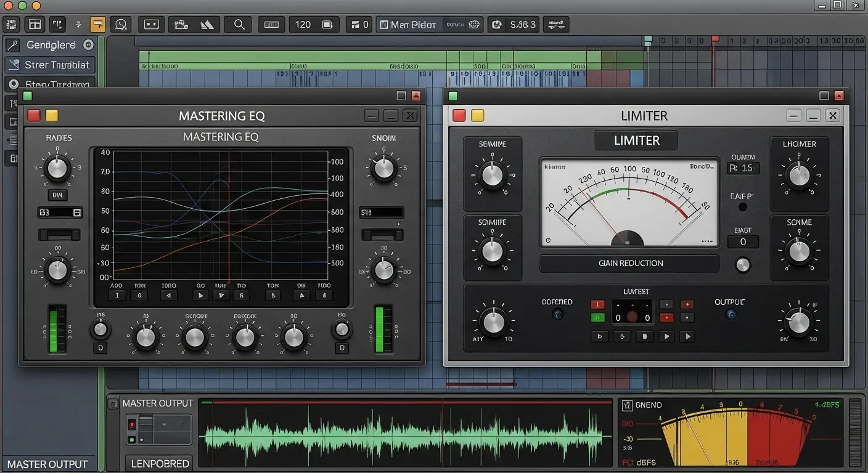Click the band button 4 under TIOO in EQ
This screenshot has height=473, width=868.
coord(324,296)
